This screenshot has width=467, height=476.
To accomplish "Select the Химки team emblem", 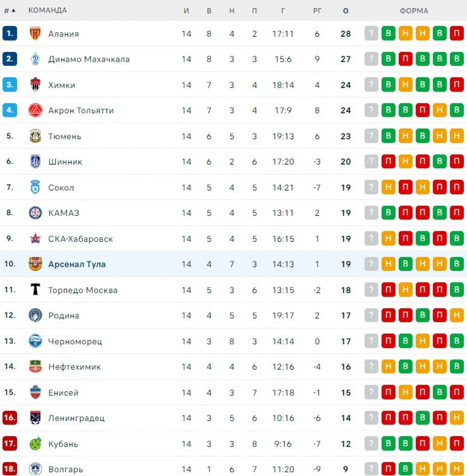I will pos(35,85).
